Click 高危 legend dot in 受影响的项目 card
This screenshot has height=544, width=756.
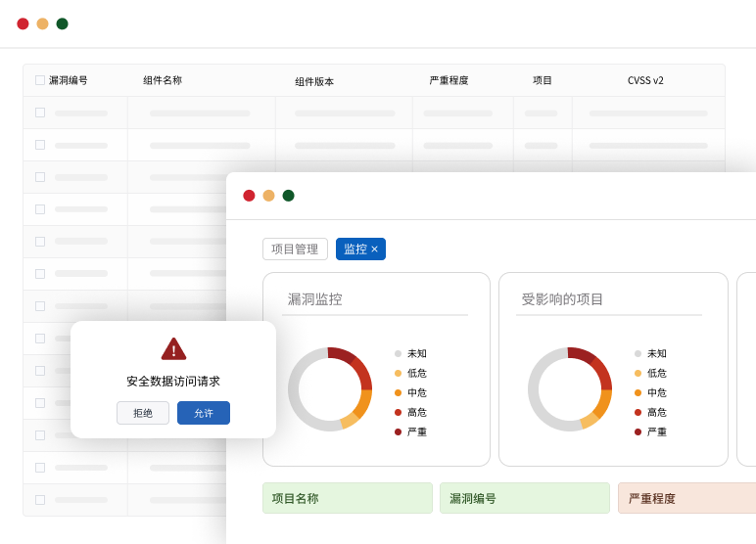(x=638, y=412)
